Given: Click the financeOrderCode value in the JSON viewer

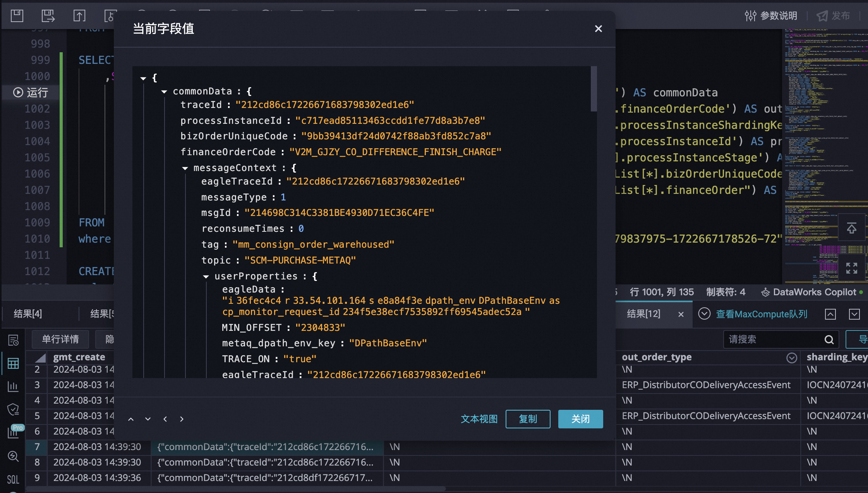Looking at the screenshot, I should pos(395,152).
